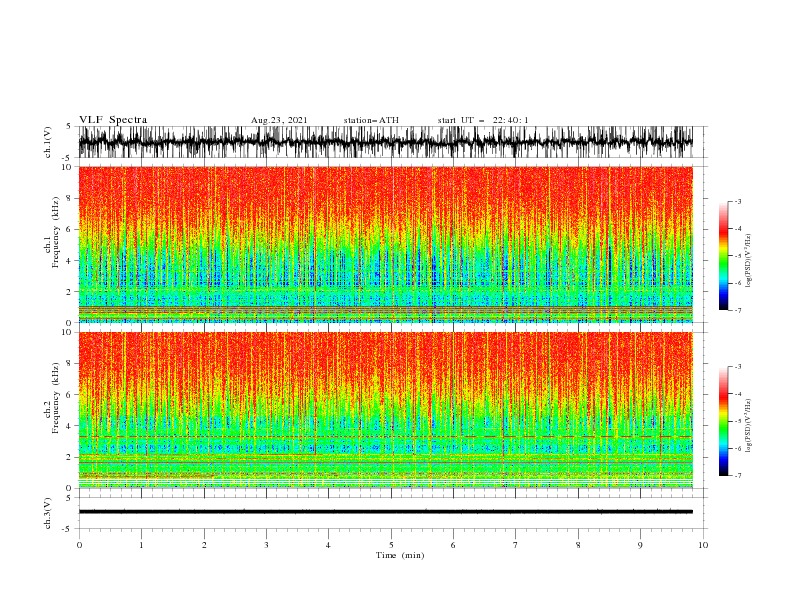Click ch.2 frequency tick label "4"
The image size is (792, 612).
(69, 426)
